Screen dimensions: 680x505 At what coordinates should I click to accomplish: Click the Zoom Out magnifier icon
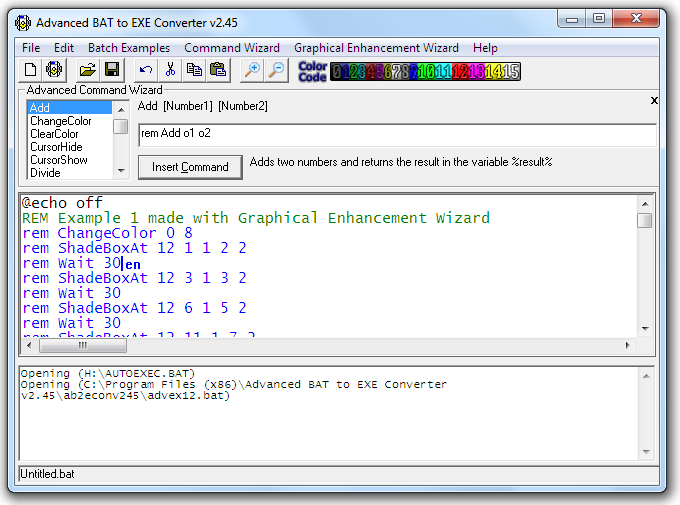(276, 70)
